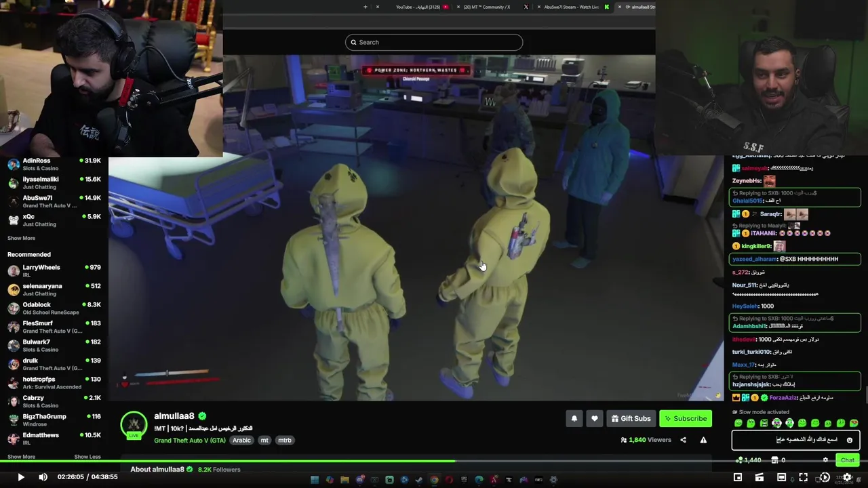Click the share icon beside viewers count
Viewport: 868px width, 488px height.
click(x=683, y=440)
